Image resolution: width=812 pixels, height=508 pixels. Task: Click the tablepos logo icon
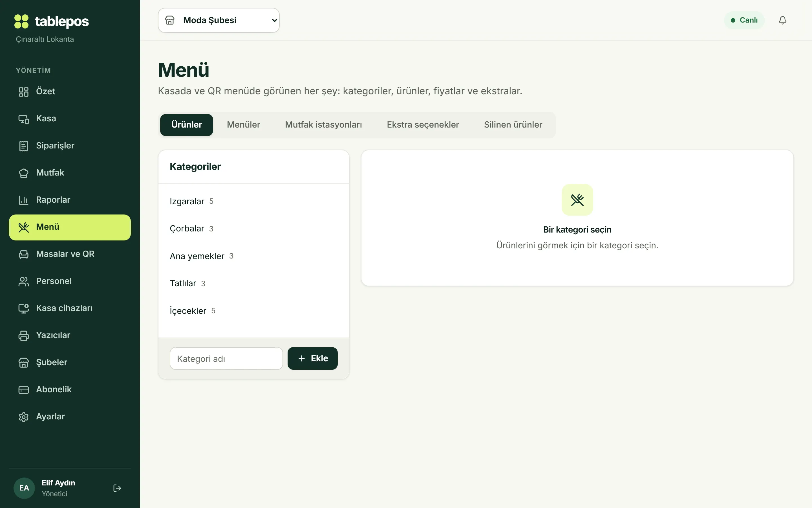pos(21,21)
